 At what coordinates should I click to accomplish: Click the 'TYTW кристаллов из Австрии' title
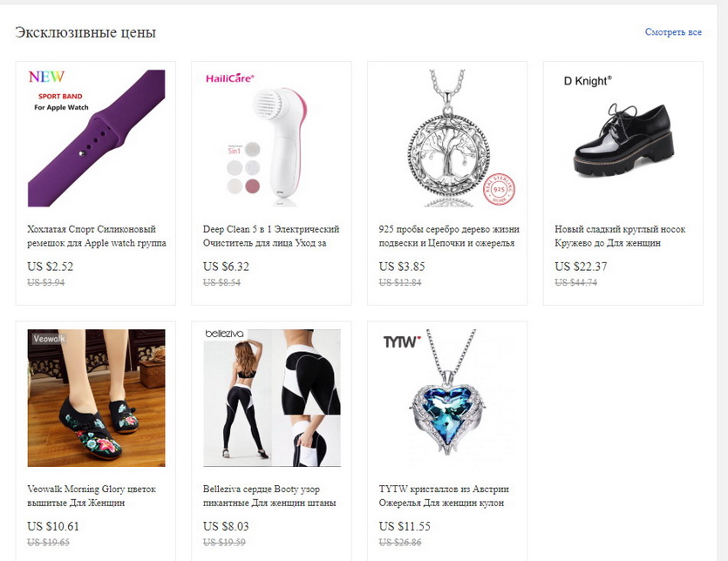(x=444, y=496)
